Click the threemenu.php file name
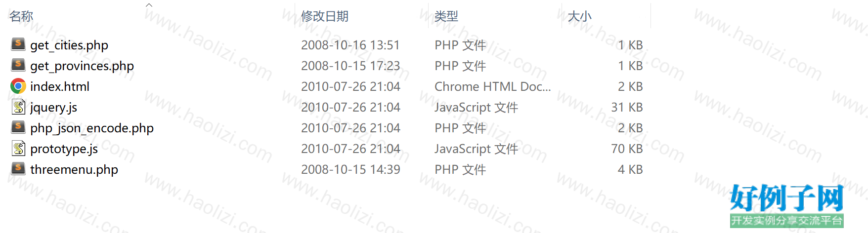The width and height of the screenshot is (868, 233). [74, 169]
